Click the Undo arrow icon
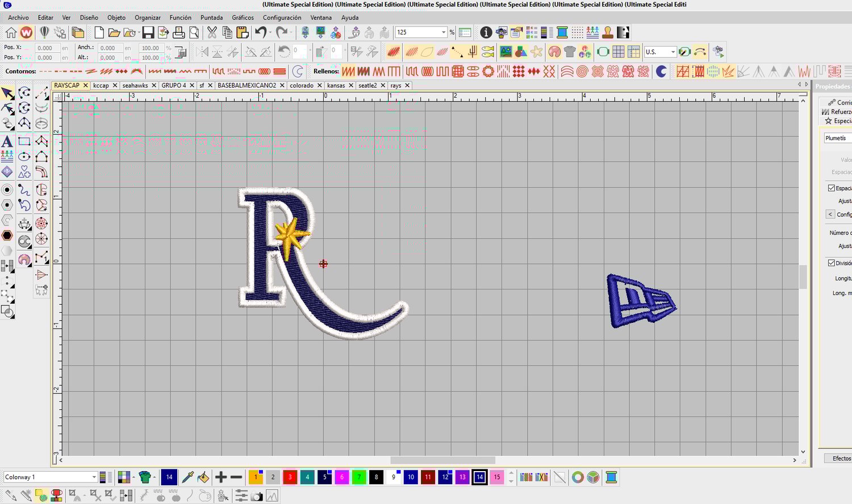The image size is (852, 504). point(261,32)
